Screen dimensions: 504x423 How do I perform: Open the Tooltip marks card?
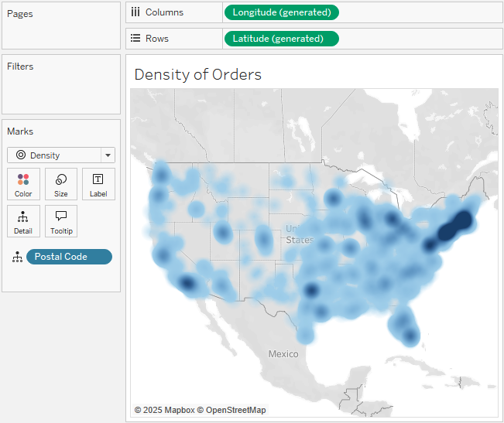click(61, 221)
